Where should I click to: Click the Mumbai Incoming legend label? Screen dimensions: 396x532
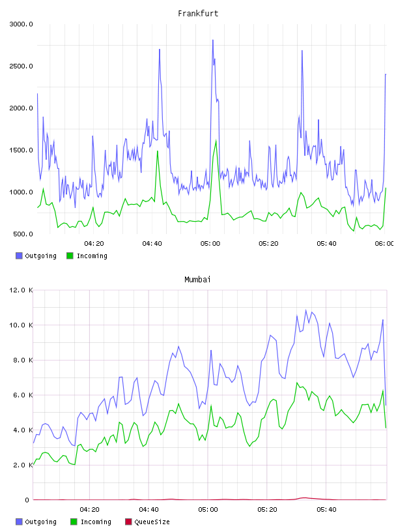(96, 522)
